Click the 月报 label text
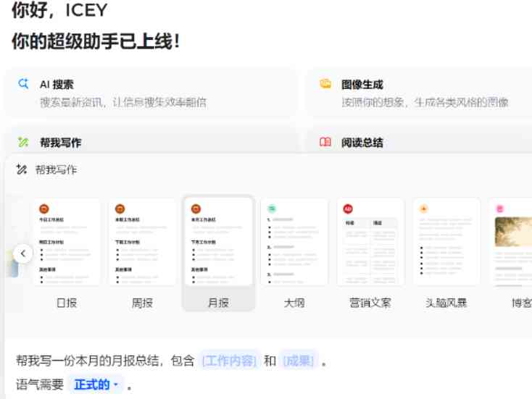The image size is (532, 399). [x=218, y=303]
